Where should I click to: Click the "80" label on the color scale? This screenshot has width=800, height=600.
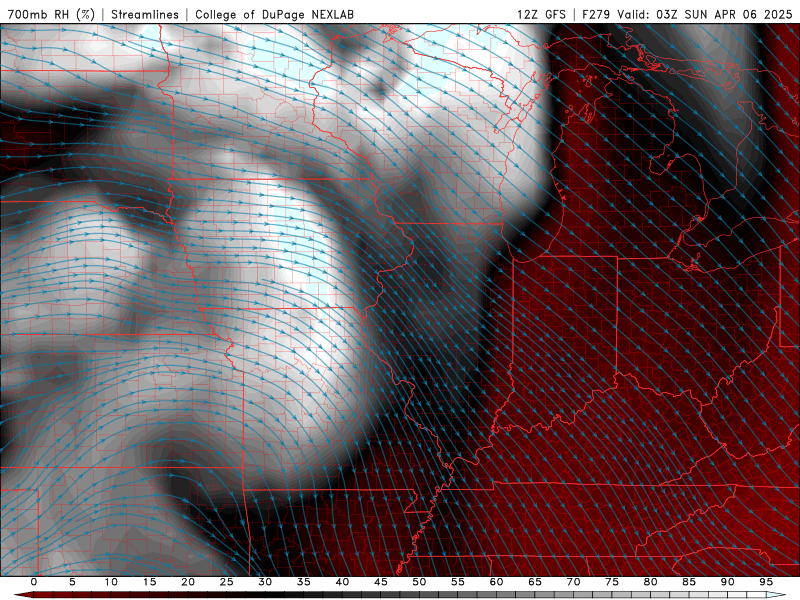tap(650, 582)
